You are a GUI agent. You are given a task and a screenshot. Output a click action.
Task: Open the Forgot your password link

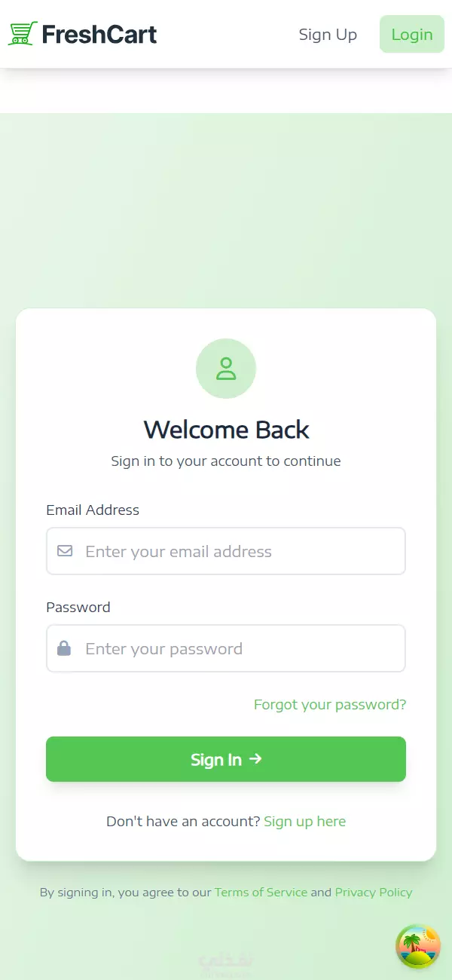330,705
